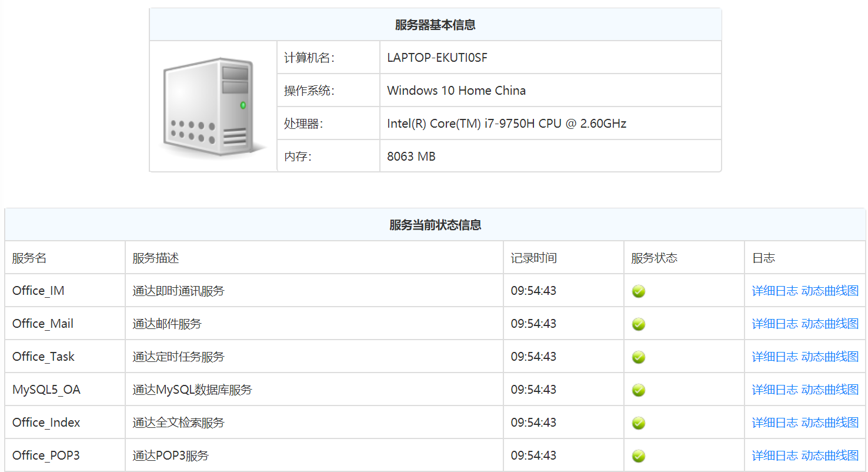
Task: Click the Office_Task green status icon
Action: (x=638, y=357)
